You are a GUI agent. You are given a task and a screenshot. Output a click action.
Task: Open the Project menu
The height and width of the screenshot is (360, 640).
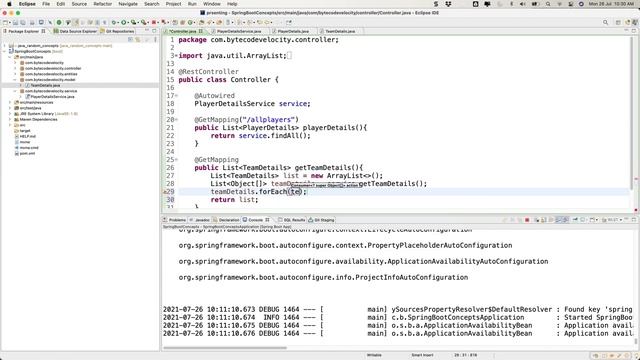pyautogui.click(x=173, y=4)
